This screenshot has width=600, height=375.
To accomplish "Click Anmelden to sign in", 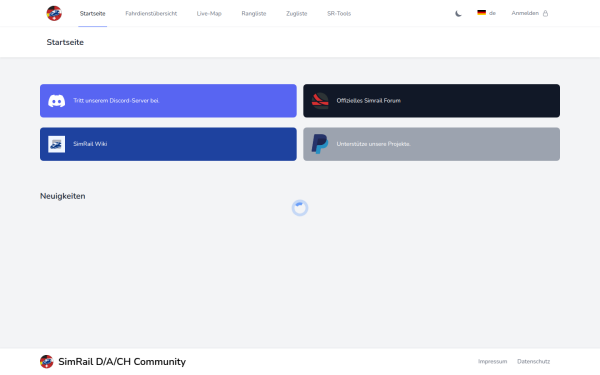I will click(525, 13).
